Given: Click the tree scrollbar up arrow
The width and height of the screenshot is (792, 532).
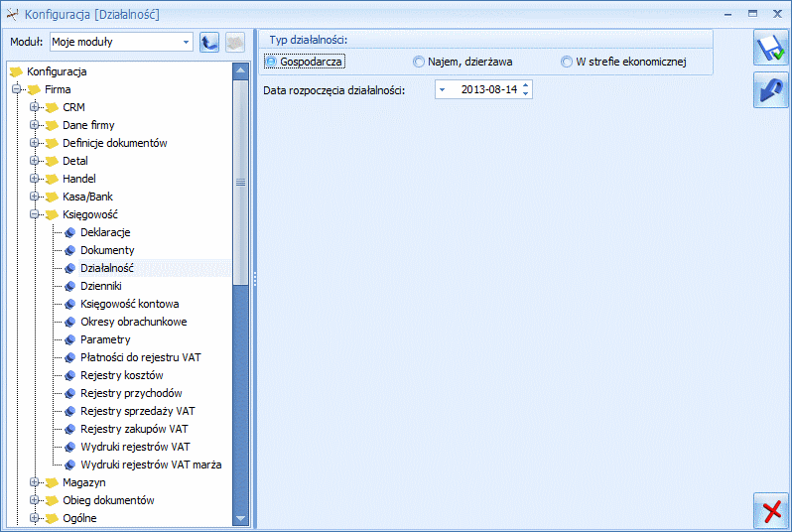Looking at the screenshot, I should [241, 70].
